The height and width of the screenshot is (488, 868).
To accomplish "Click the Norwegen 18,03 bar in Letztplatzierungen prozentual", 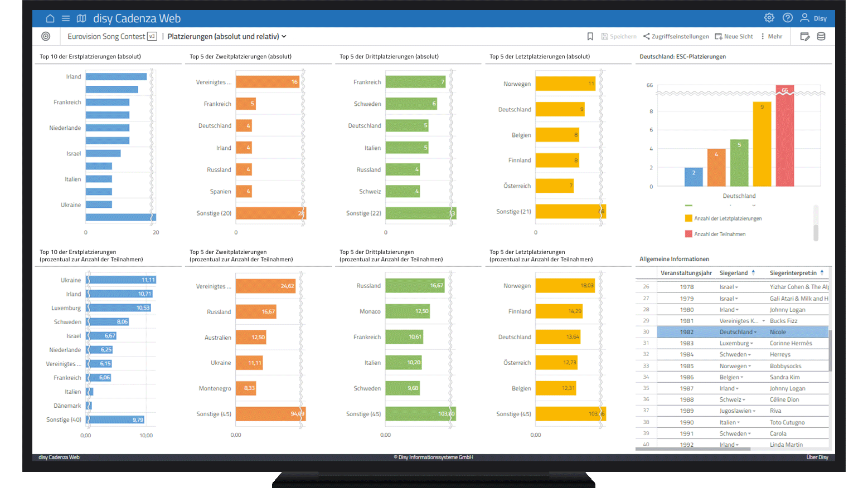I will (566, 286).
